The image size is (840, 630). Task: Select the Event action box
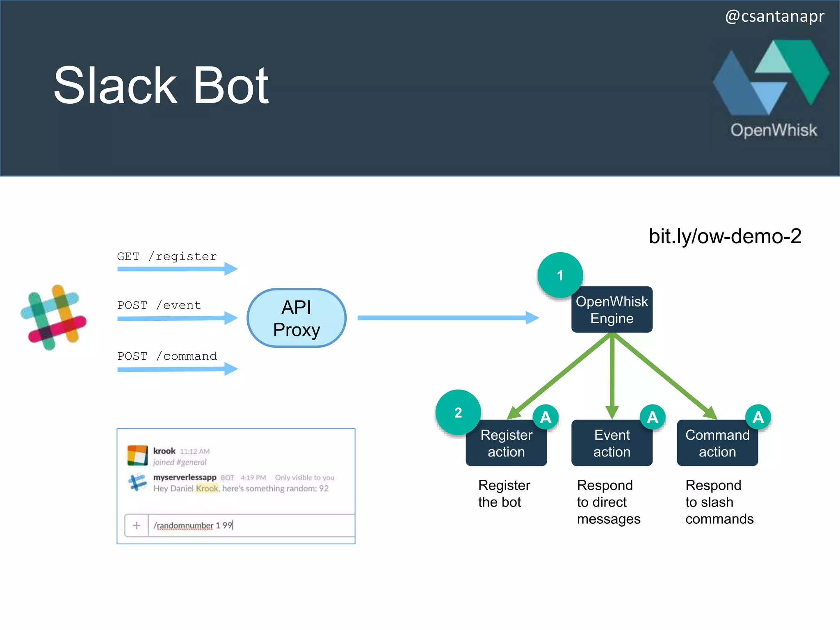(x=612, y=443)
